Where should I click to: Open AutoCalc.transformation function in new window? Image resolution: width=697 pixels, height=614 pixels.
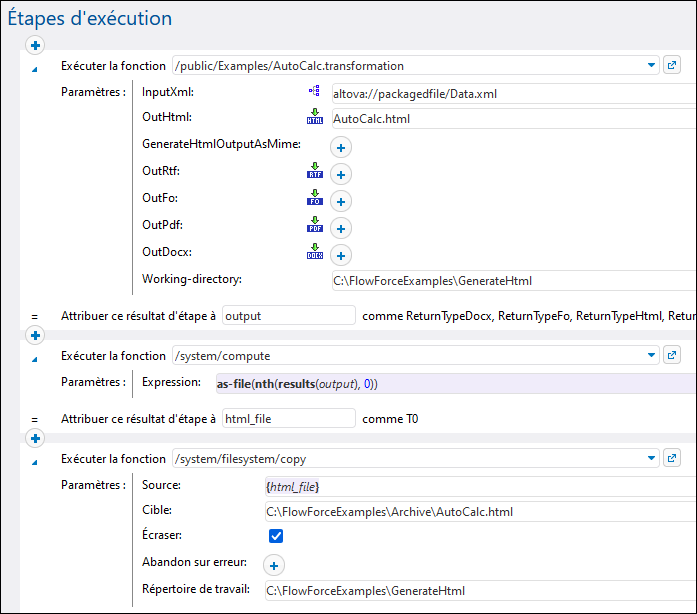tap(672, 66)
